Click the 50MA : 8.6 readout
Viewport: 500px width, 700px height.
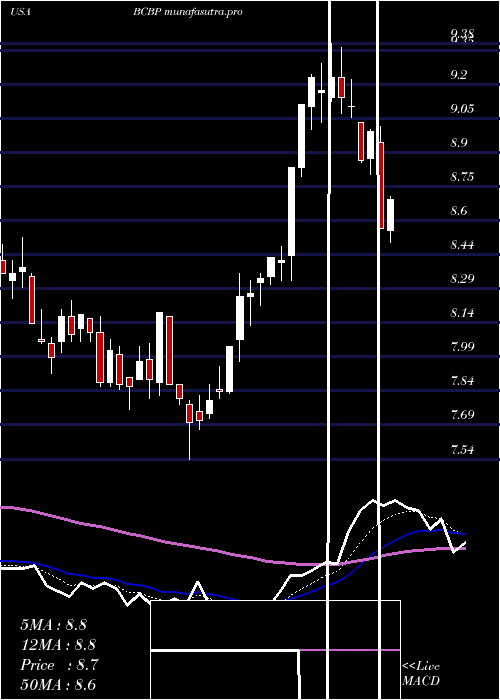coord(58,685)
